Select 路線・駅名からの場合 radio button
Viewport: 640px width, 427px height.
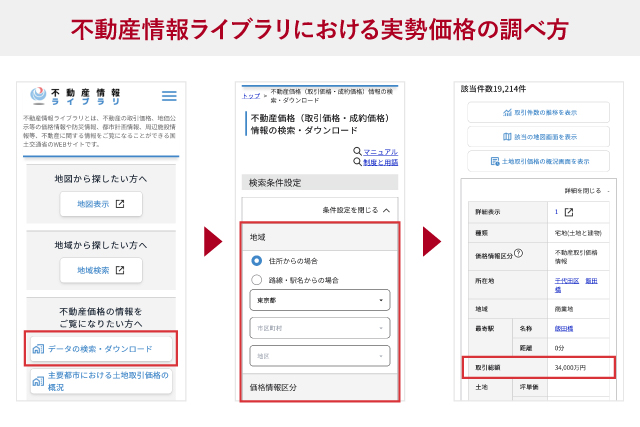(256, 280)
